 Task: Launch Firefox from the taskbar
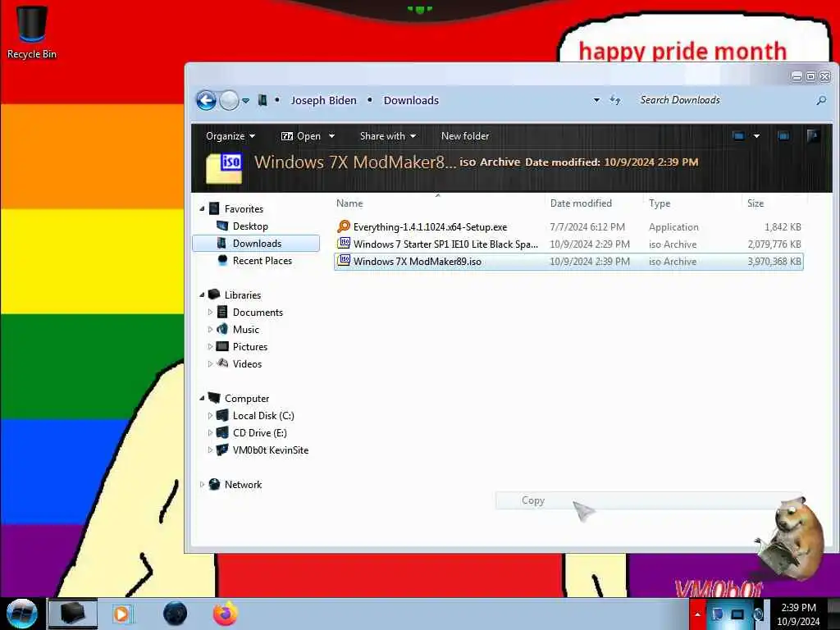click(226, 614)
